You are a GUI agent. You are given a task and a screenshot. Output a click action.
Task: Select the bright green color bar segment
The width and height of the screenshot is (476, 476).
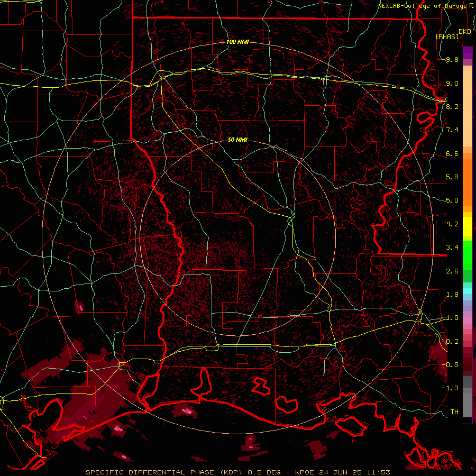tap(467, 255)
